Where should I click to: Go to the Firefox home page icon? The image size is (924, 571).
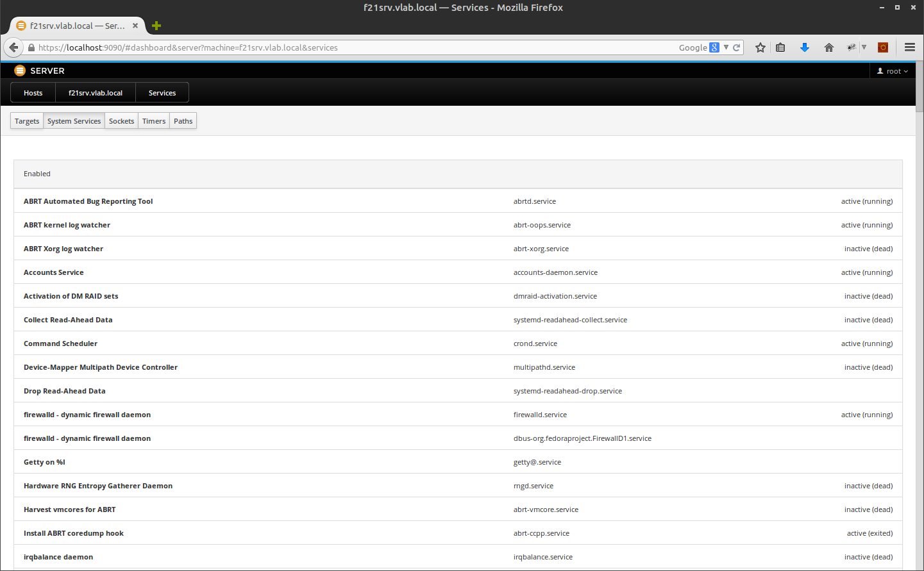tap(829, 47)
